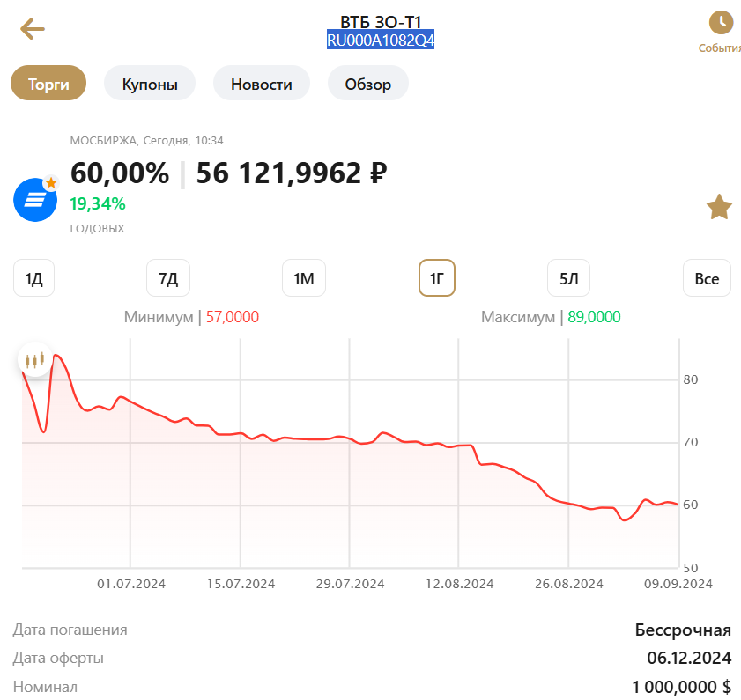Click the ВТБ ЗО-Т1 title
Viewport: 741px width, 700px height.
coord(381,22)
